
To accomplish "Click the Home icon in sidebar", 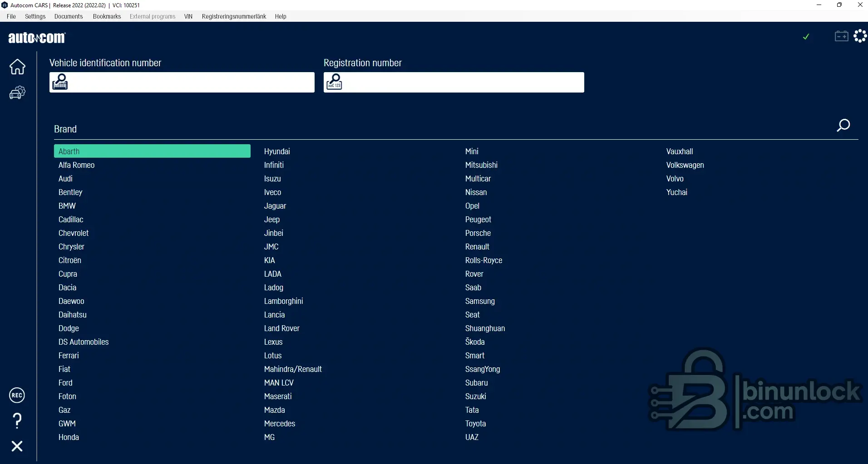I will click(x=17, y=67).
